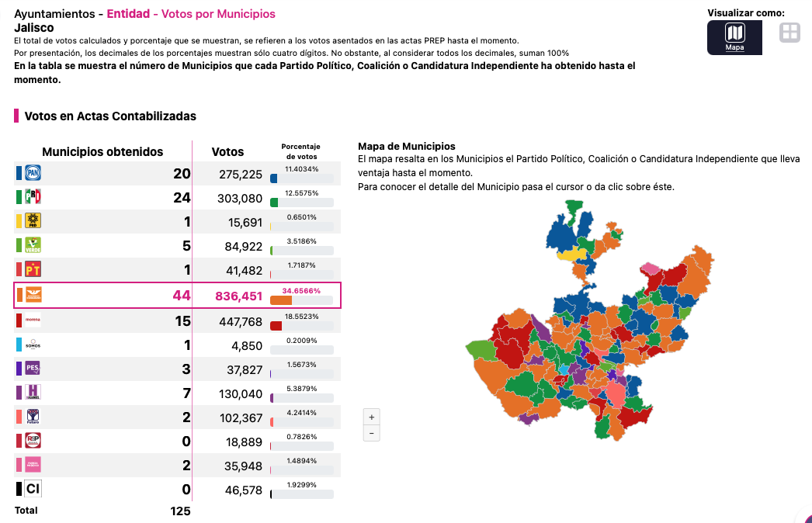Click the Entidad breadcrumb link
This screenshot has height=523, width=812.
130,14
